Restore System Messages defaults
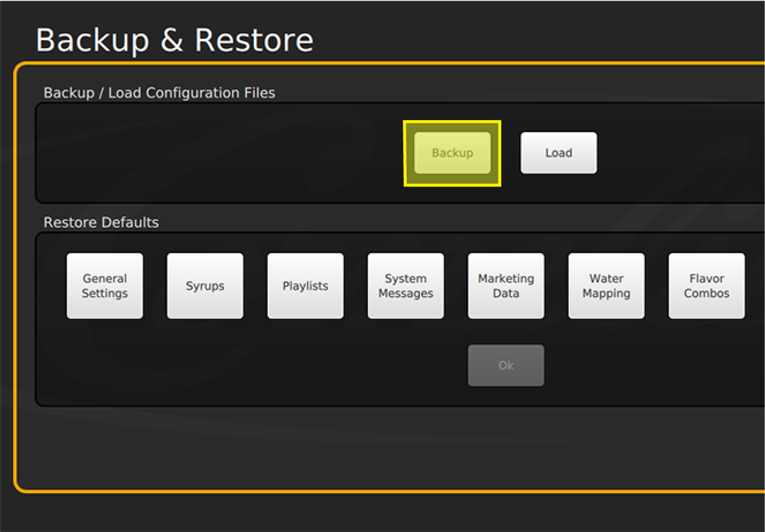The image size is (765, 532). click(x=405, y=286)
